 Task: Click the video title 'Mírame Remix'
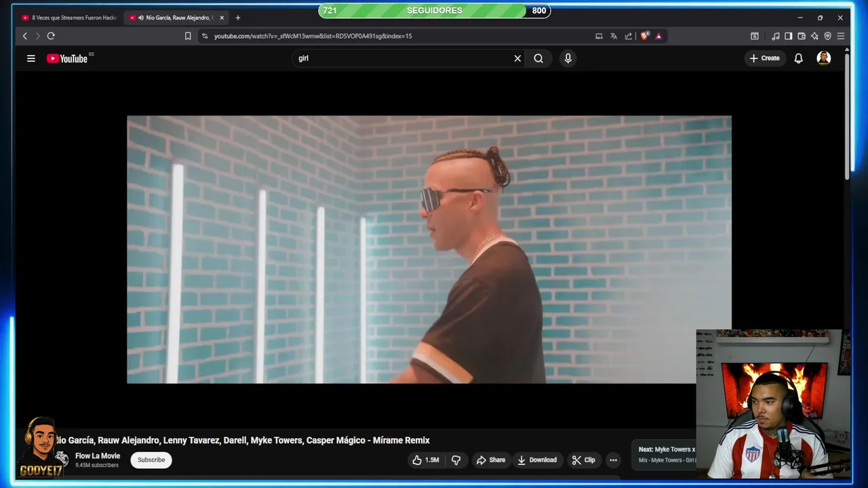click(x=242, y=441)
